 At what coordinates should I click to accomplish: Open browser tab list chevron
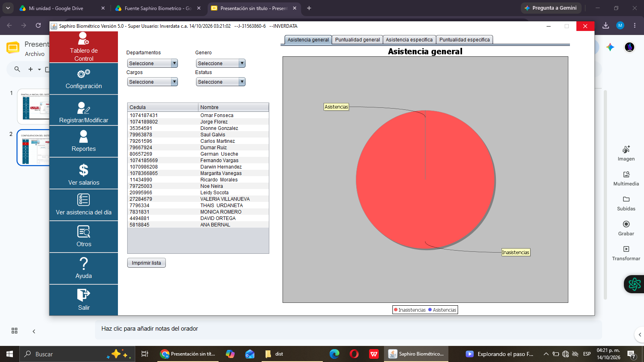pos(8,8)
